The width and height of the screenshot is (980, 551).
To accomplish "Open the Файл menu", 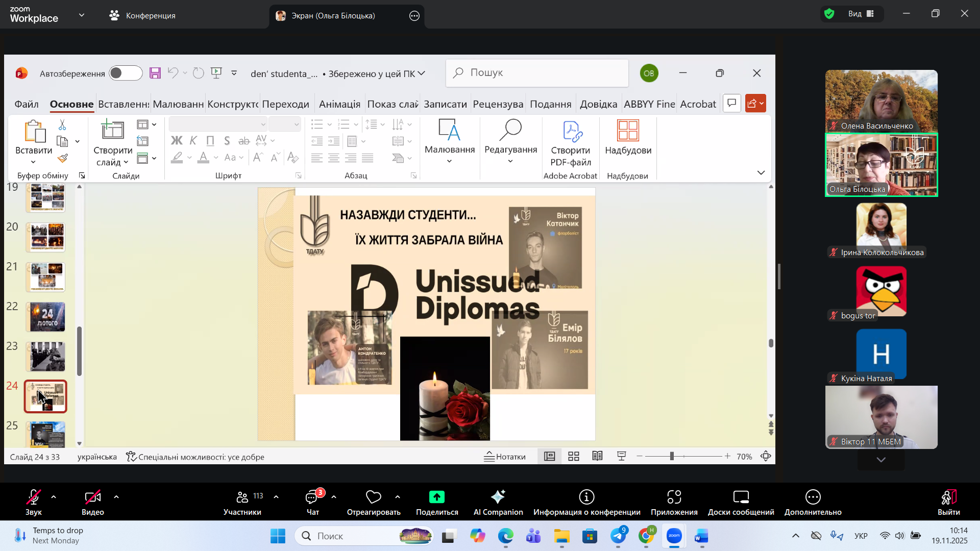I will tap(27, 104).
